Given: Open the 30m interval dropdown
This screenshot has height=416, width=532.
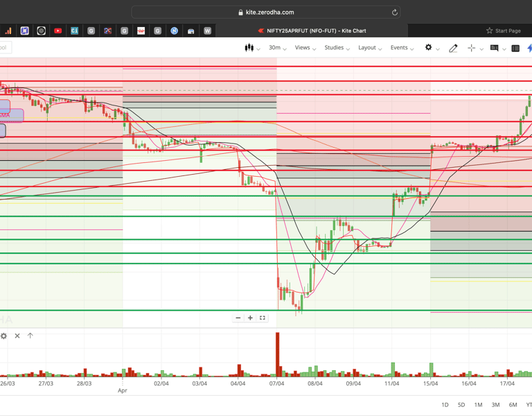Looking at the screenshot, I should click(x=278, y=48).
